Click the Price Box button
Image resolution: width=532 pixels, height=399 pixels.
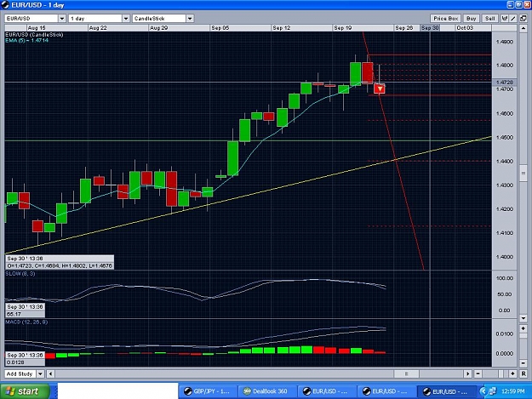(x=445, y=19)
